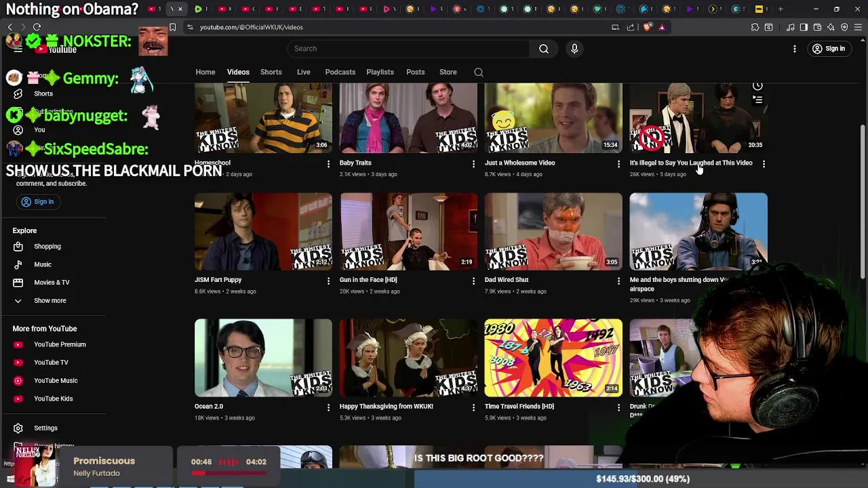Reload the YouTube page
Viewport: 868px width, 488px height.
(37, 27)
